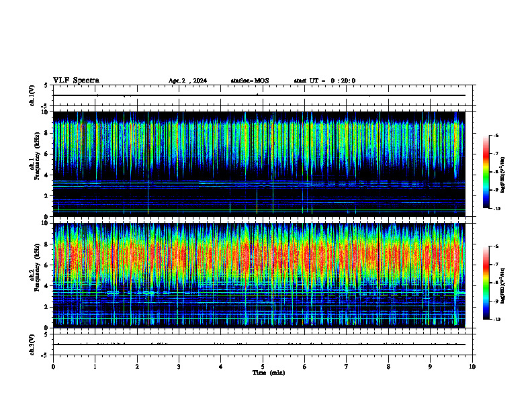This screenshot has width=532, height=411.
Task: Click the -8 label on ch.2 color bar
Action: (x=496, y=283)
